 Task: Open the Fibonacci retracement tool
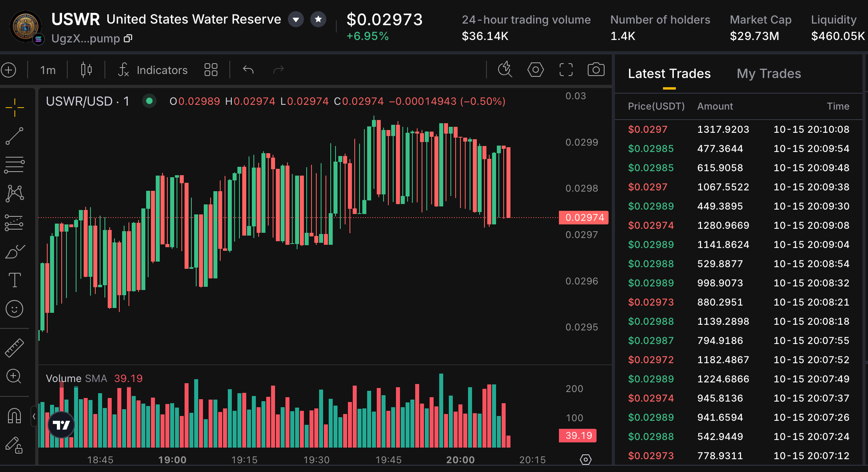[15, 165]
